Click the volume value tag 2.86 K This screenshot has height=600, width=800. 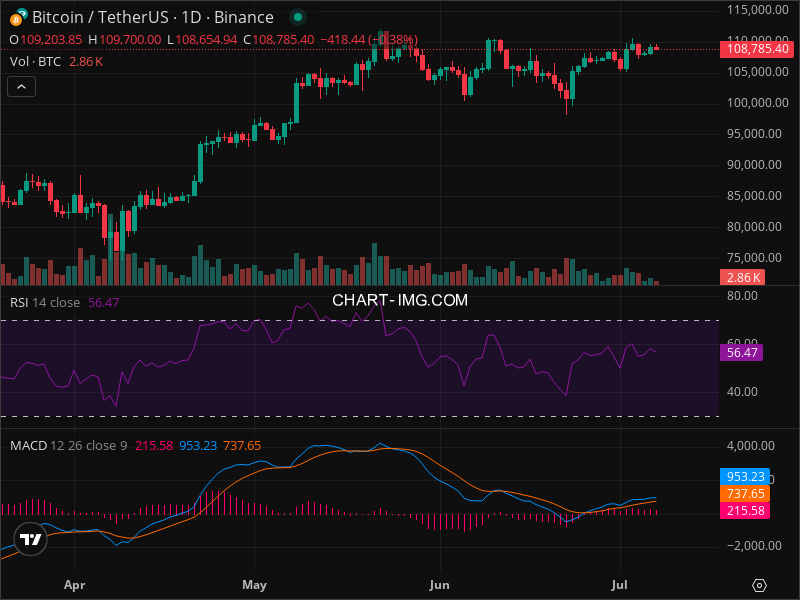[743, 277]
